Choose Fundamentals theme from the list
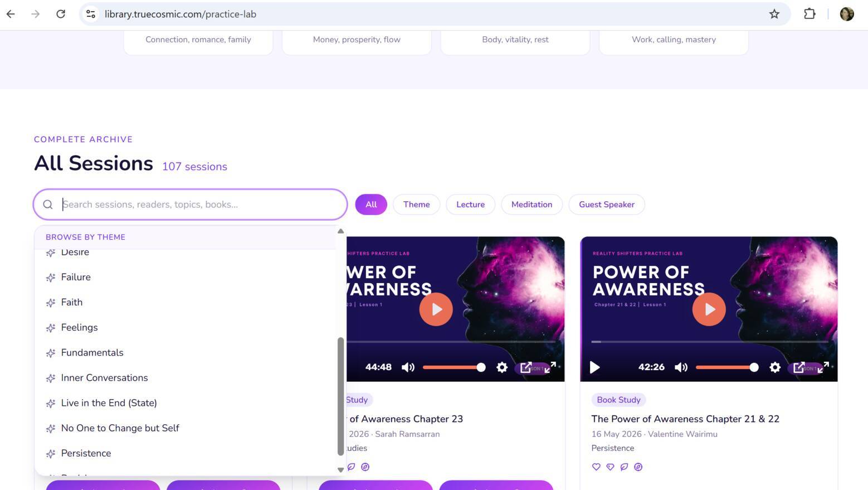 186,352
